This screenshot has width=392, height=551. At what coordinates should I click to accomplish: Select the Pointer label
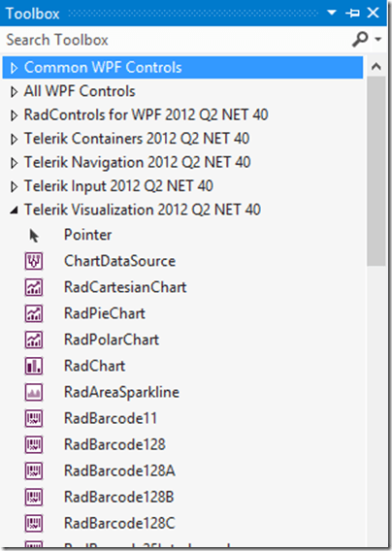(x=87, y=235)
